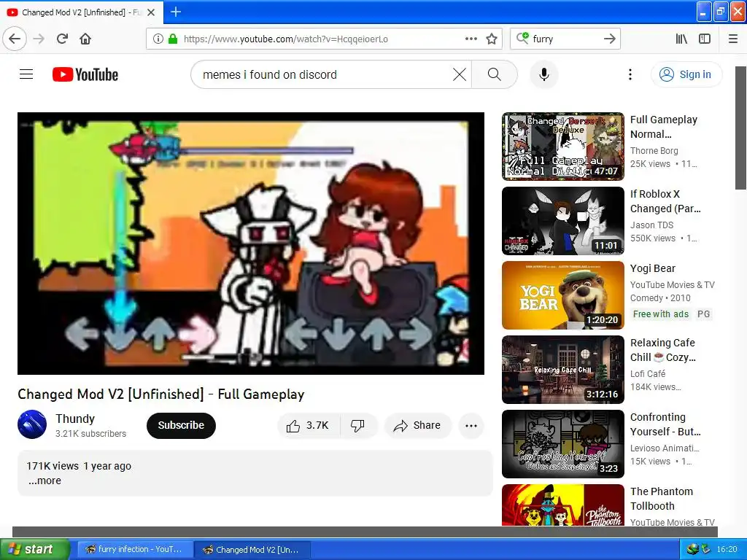This screenshot has width=747, height=560.
Task: Click the horizontal page scrollbar
Action: [365, 532]
